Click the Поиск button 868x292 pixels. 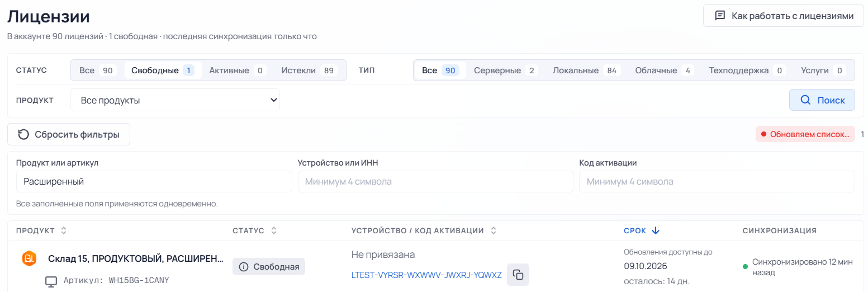coord(822,100)
